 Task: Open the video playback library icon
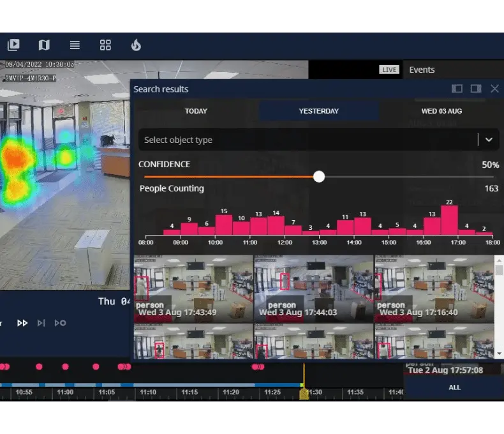pyautogui.click(x=13, y=45)
